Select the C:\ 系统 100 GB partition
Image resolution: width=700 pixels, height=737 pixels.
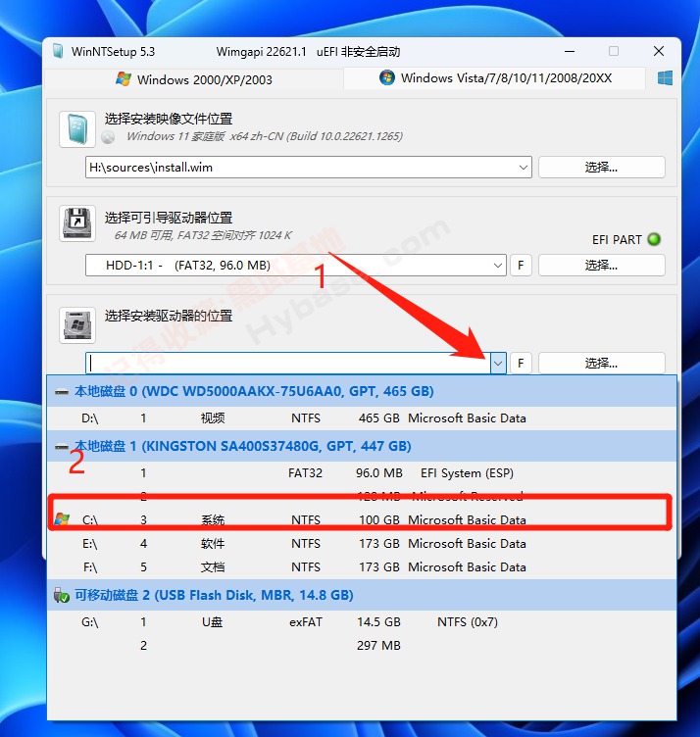coord(362,519)
